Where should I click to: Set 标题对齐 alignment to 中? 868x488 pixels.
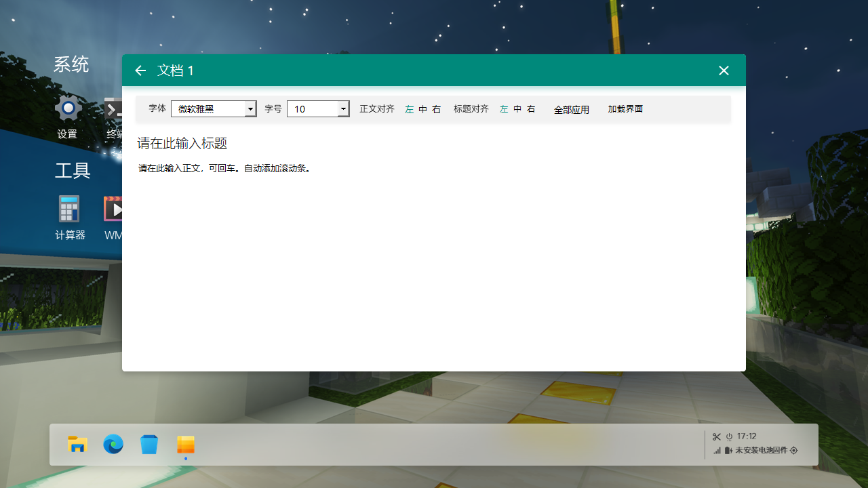(x=518, y=109)
